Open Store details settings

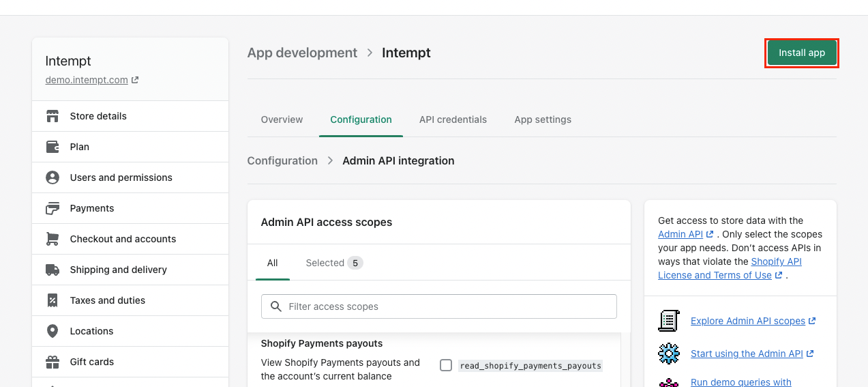point(130,116)
